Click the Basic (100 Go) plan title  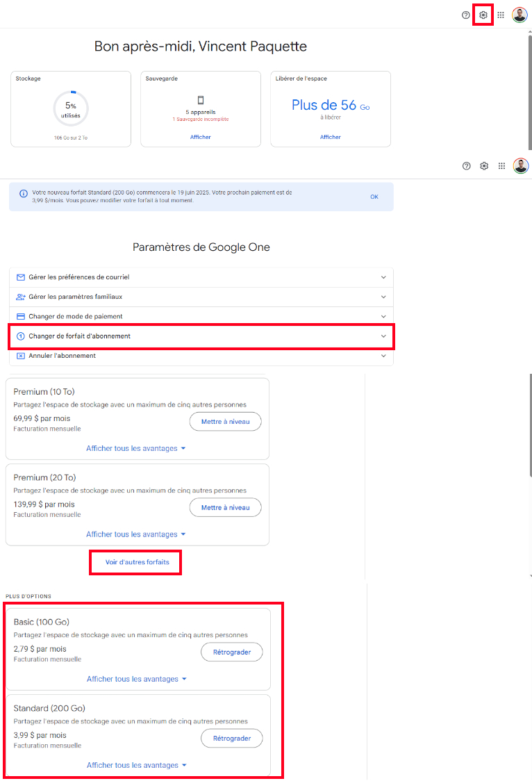tap(41, 622)
